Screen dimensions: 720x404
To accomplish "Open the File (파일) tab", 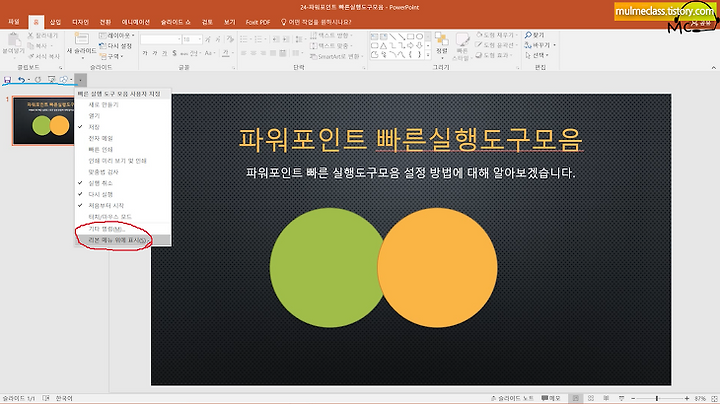I will (14, 22).
